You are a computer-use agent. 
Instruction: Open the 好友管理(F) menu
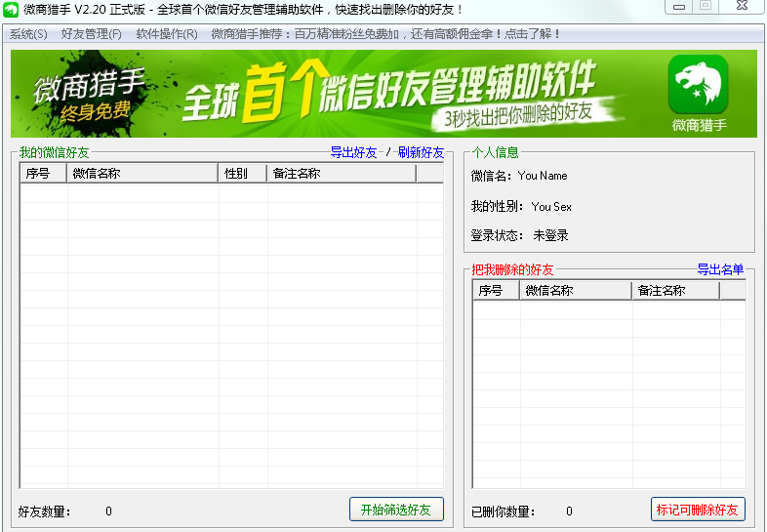point(92,34)
